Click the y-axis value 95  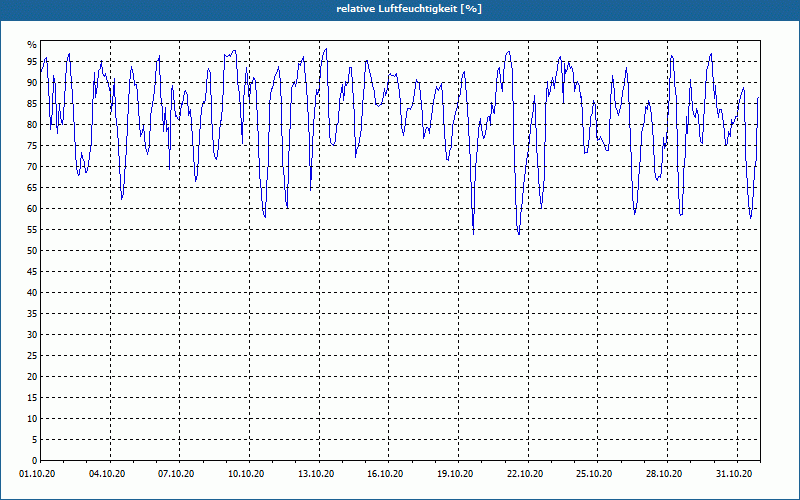click(32, 62)
